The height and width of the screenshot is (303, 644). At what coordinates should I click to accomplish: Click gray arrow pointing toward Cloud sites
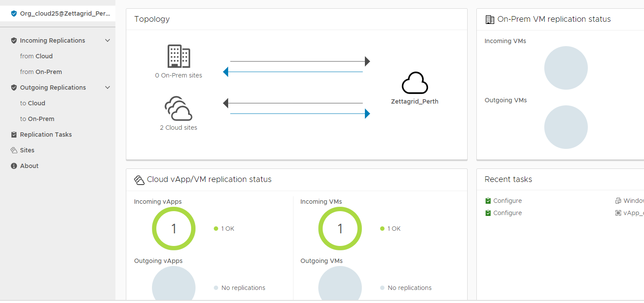[293, 103]
